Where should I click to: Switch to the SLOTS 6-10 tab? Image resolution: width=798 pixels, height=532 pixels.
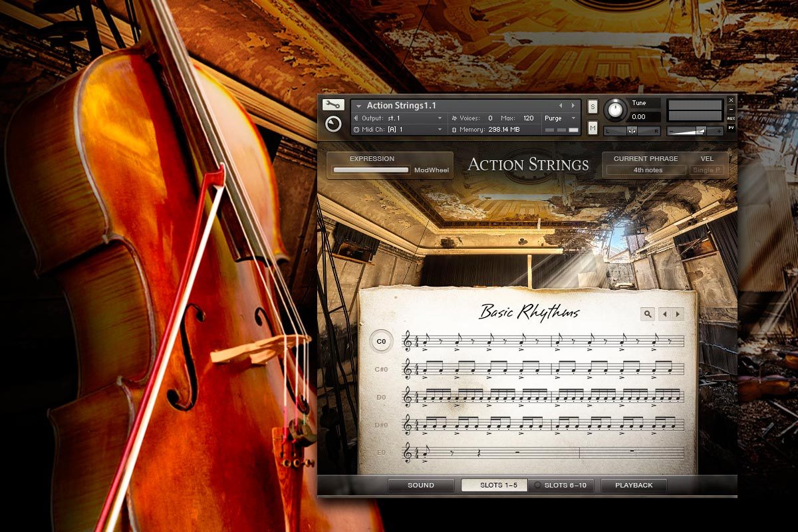point(561,485)
